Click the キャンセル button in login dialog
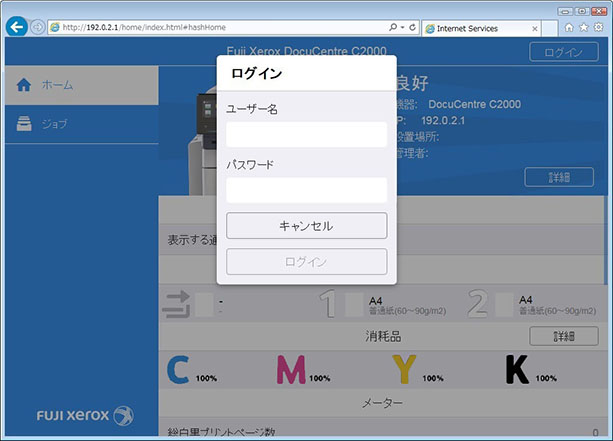Image resolution: width=613 pixels, height=441 pixels. [x=306, y=226]
